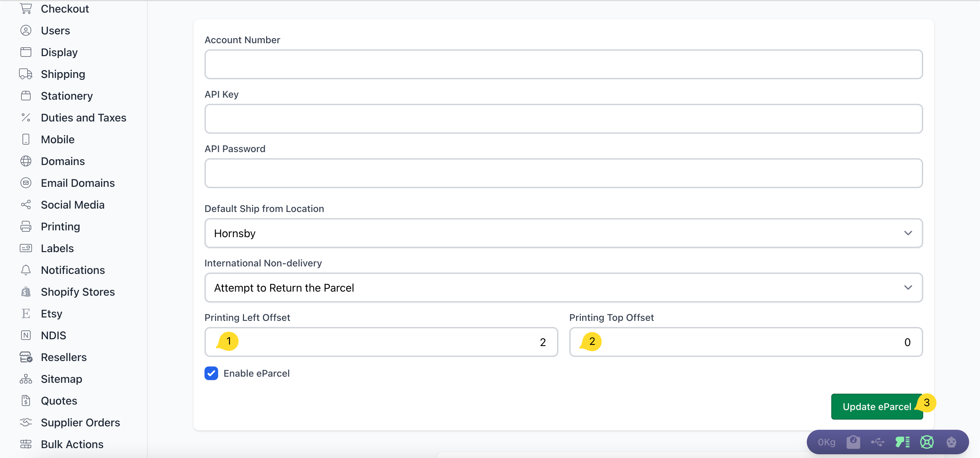Open the Duties and Taxes menu item

click(83, 117)
